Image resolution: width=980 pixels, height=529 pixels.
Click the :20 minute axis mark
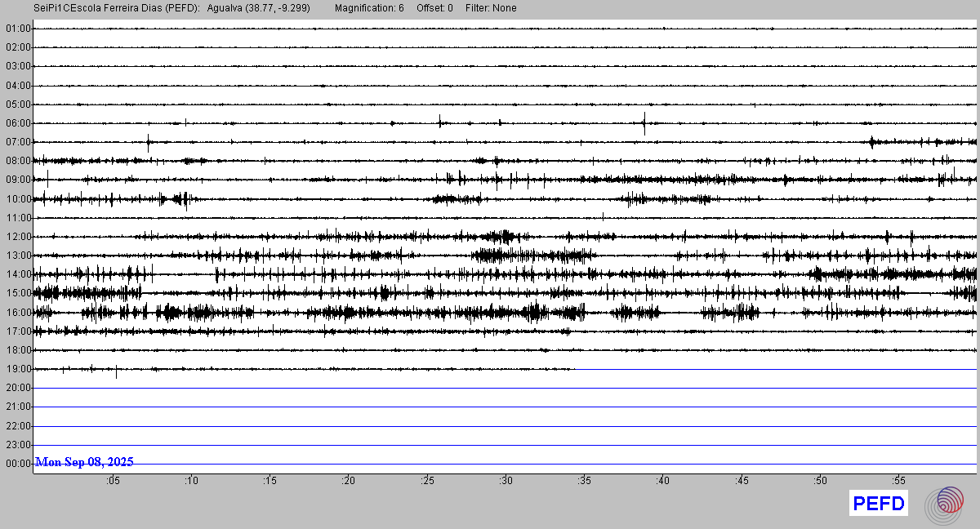coord(349,482)
